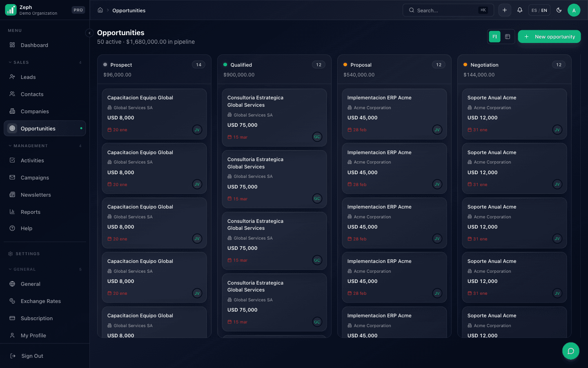
Task: Open Contacts from the sidebar menu
Action: pos(32,94)
